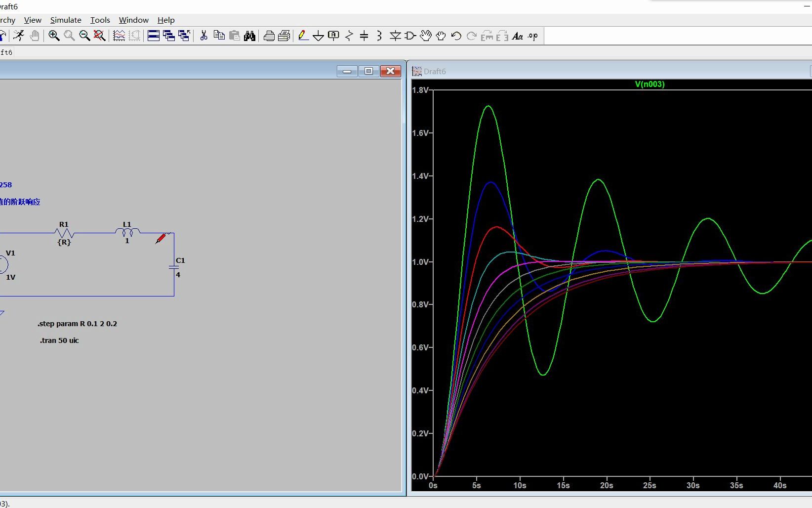Select the capacitor component tool
The image size is (812, 508).
pyautogui.click(x=364, y=36)
